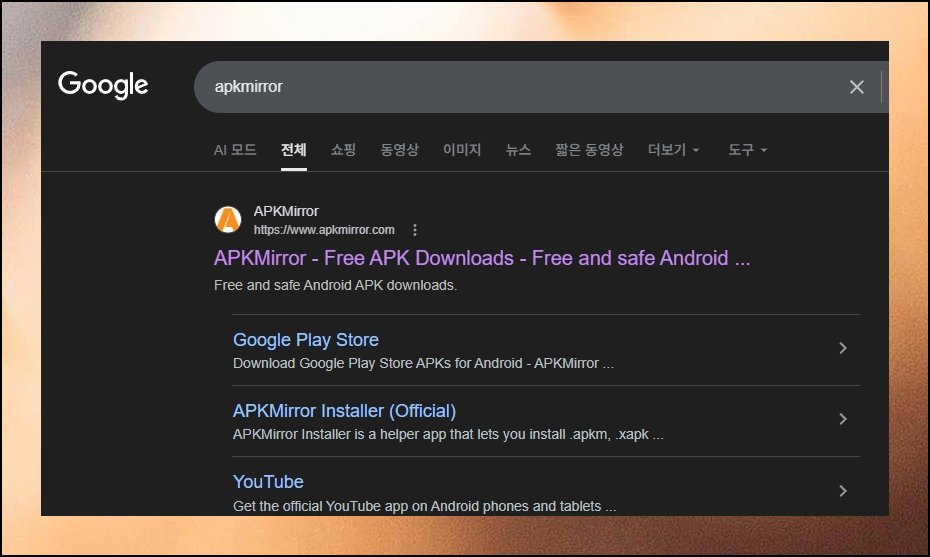Switch to the 뉴스 tab
Image resolution: width=930 pixels, height=557 pixels.
[x=518, y=149]
